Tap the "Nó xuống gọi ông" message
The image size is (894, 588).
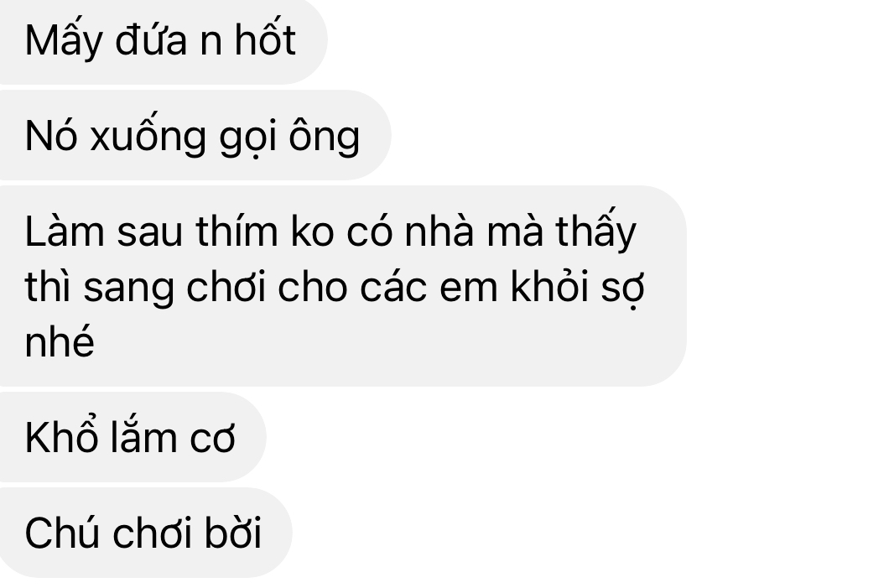coord(195,136)
